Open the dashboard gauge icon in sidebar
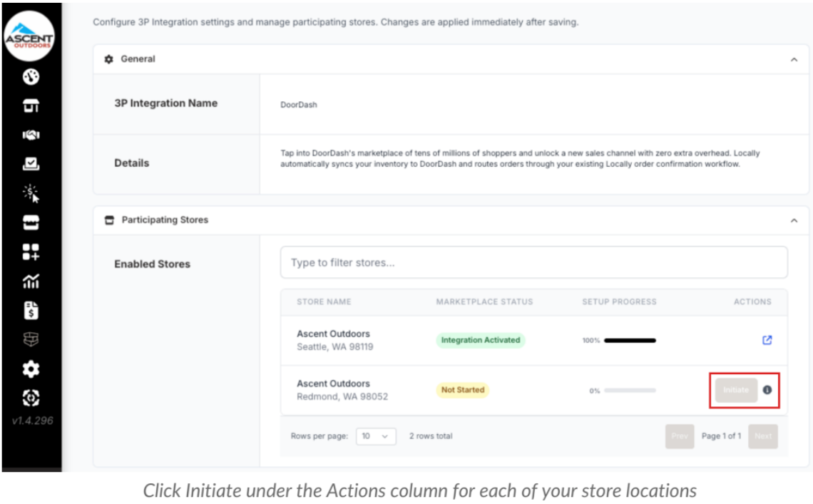The width and height of the screenshot is (813, 504). tap(31, 77)
